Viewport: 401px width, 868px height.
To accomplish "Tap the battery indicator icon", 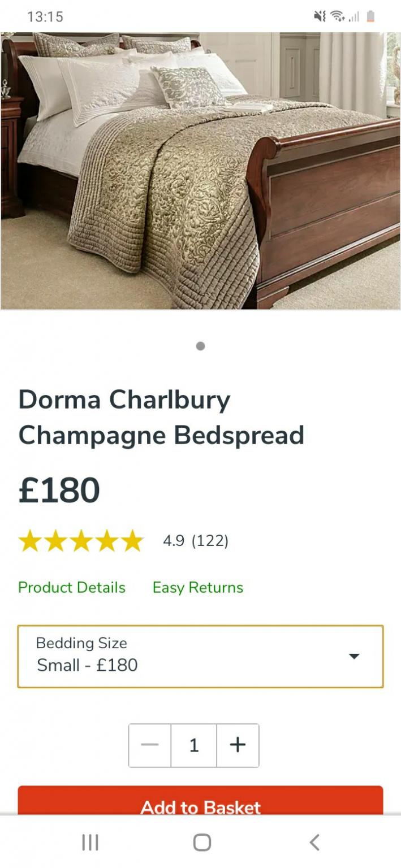I will pos(371,17).
